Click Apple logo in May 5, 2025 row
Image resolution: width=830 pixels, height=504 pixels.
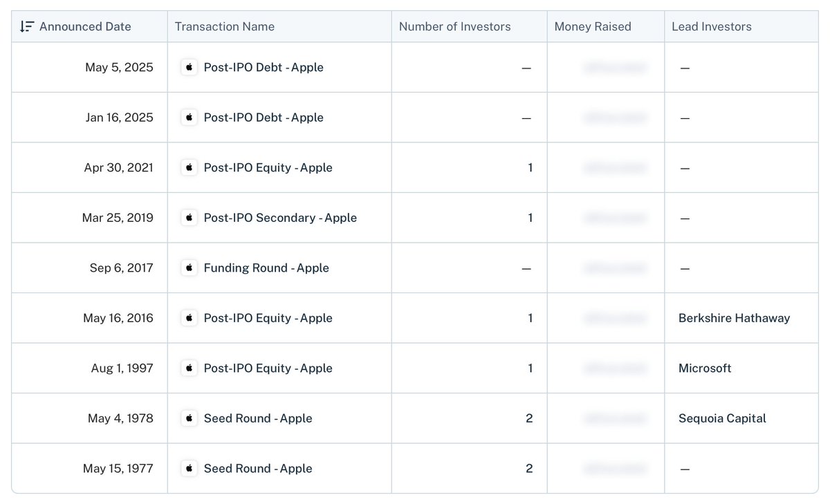[189, 67]
